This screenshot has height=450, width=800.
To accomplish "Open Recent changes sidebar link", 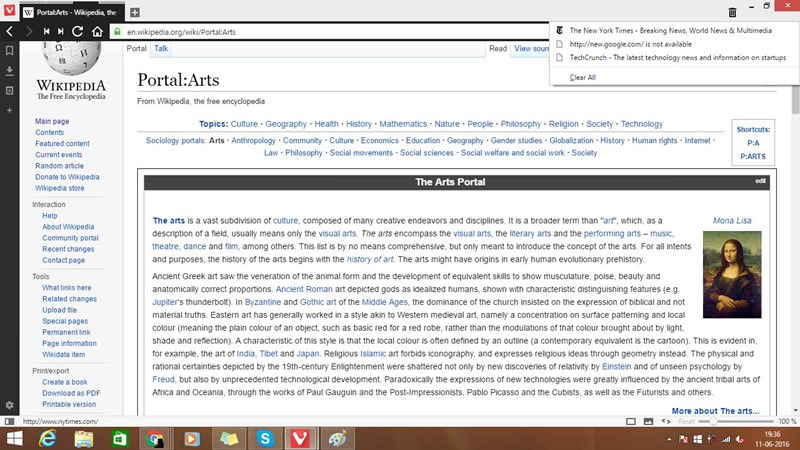I will [x=68, y=249].
